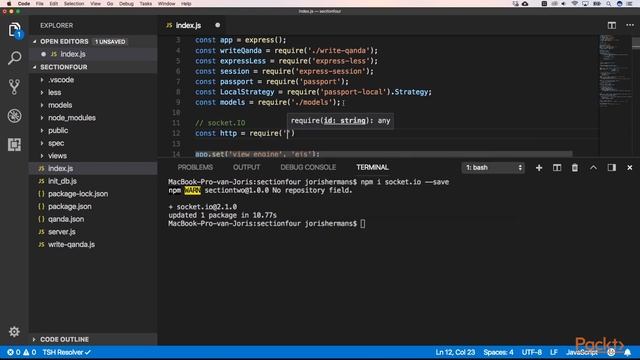The image size is (640, 360).
Task: Open the Debug view in activity bar
Action: (x=14, y=116)
